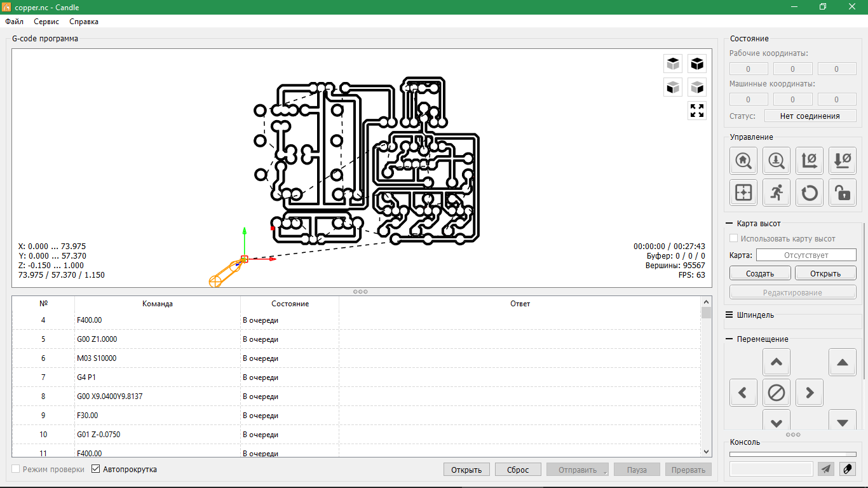Click the Карта field showing Отсутствует
Viewport: 868px width, 488px height.
tap(806, 255)
